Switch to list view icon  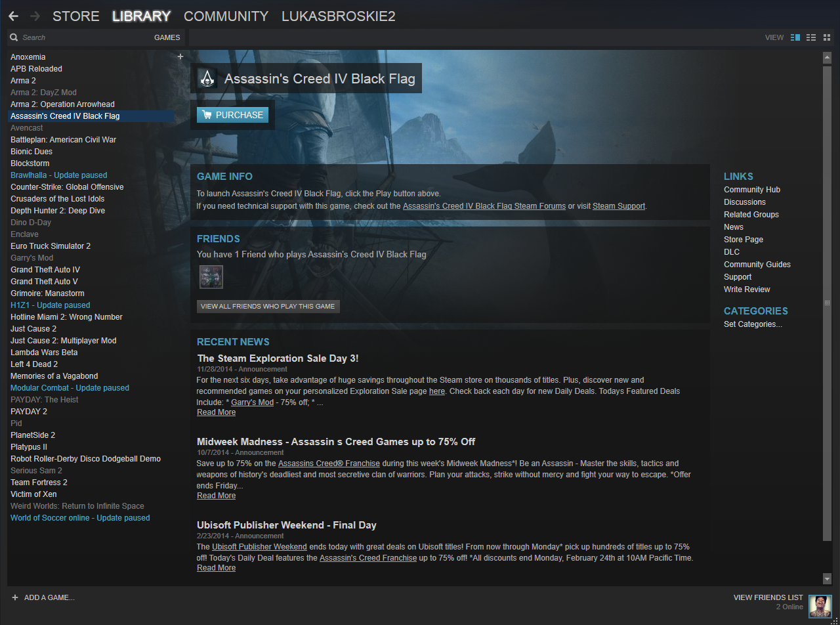tap(811, 37)
